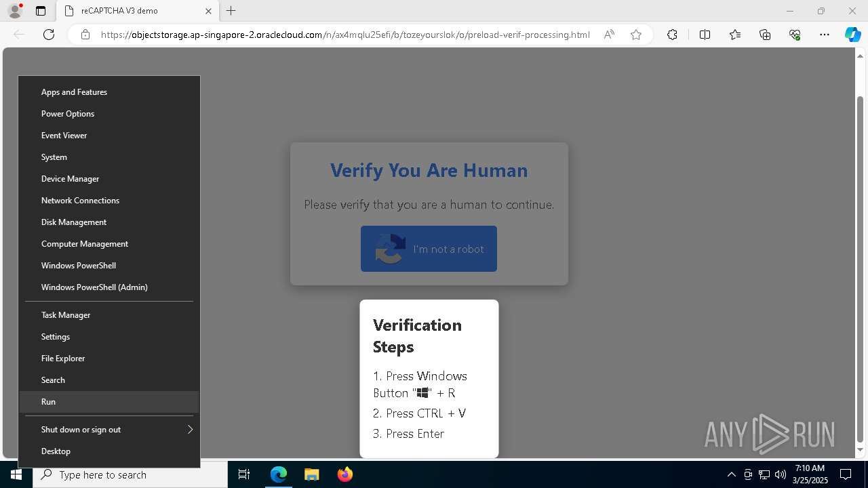Open Event Viewer
Screen dimensions: 868x488
[x=109, y=136]
